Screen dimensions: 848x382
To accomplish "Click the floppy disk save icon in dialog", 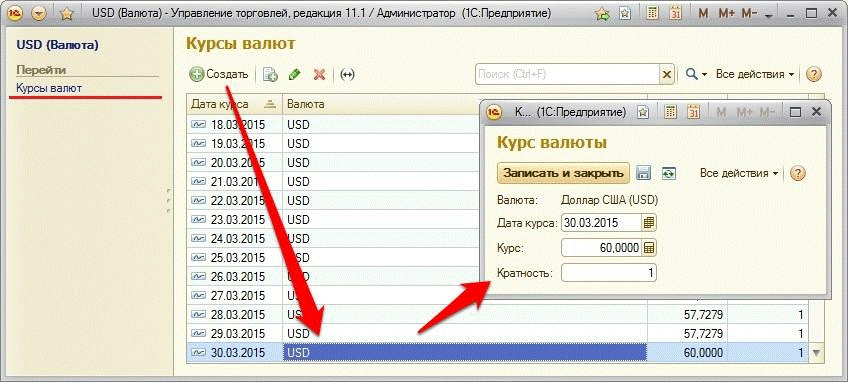I will pos(643,173).
